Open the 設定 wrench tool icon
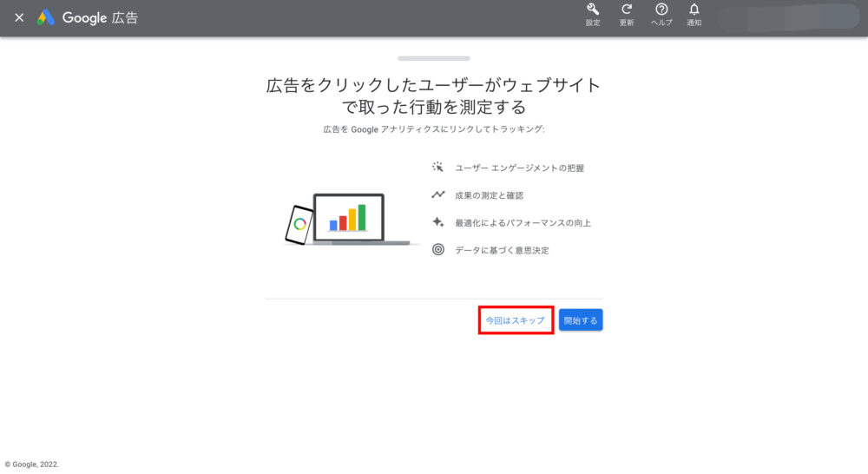Image resolution: width=868 pixels, height=474 pixels. click(593, 10)
